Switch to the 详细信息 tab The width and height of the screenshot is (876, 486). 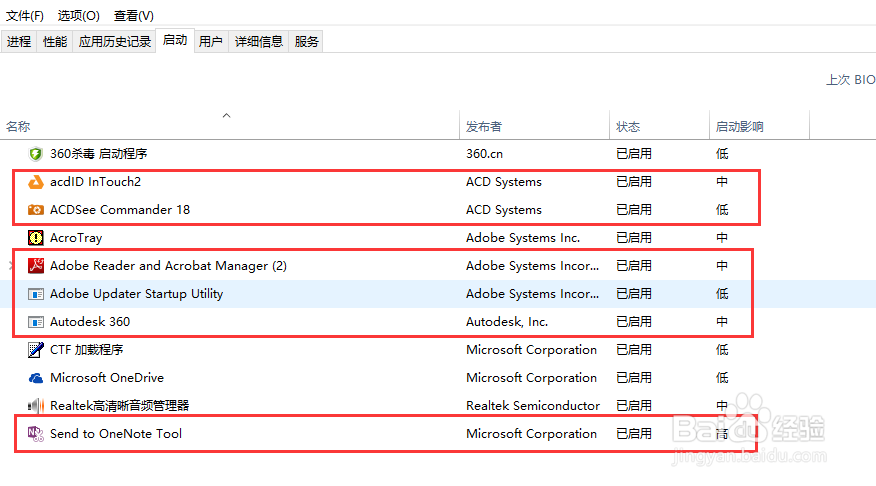click(x=259, y=41)
